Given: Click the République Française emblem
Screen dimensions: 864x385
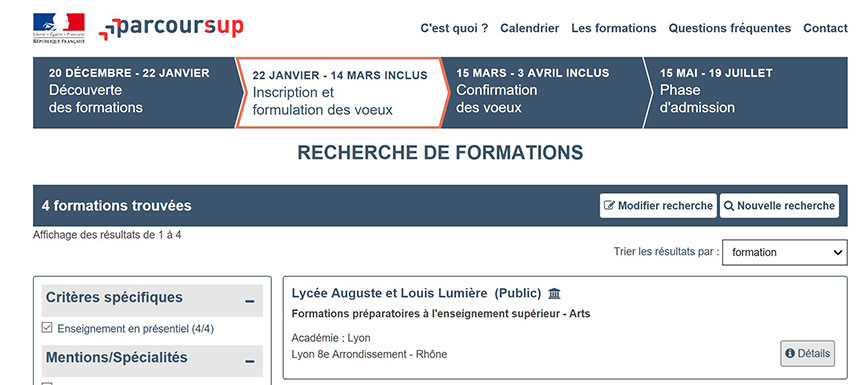Looking at the screenshot, I should (x=59, y=28).
